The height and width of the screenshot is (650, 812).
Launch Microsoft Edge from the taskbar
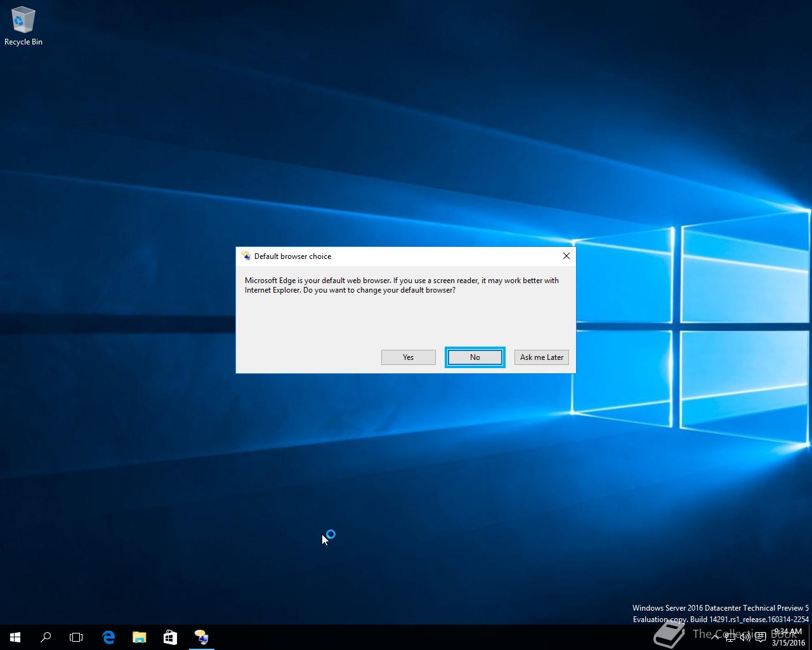[108, 637]
